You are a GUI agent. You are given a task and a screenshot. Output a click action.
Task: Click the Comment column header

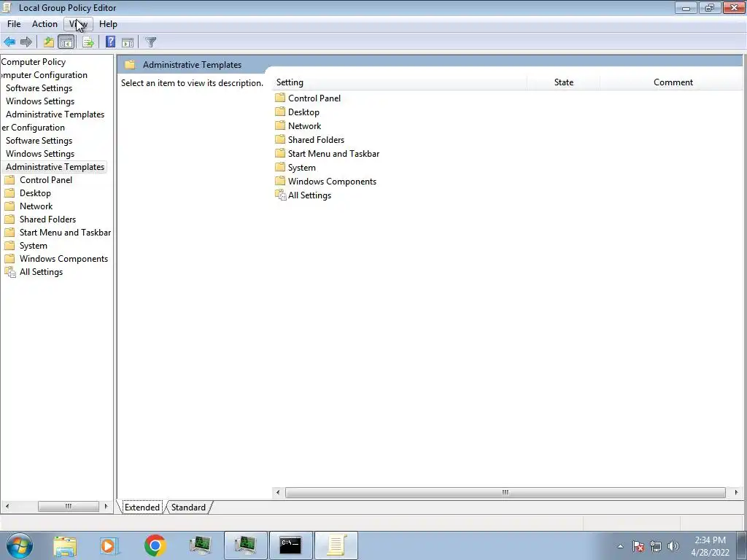pyautogui.click(x=673, y=82)
